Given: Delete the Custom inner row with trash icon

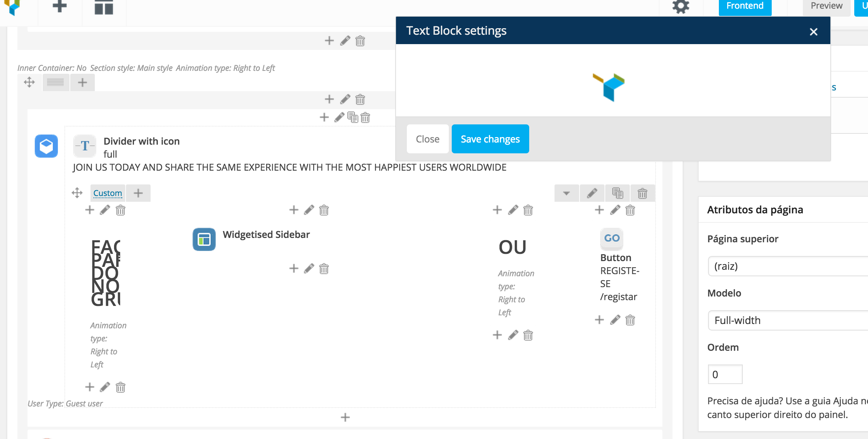Looking at the screenshot, I should tap(642, 193).
